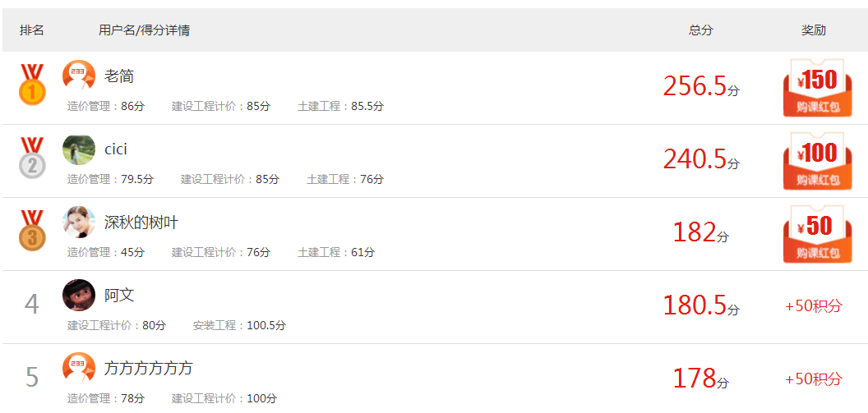Claim the ¥150 购课红包 coupon
Viewport: 868px width, 413px height.
[818, 88]
